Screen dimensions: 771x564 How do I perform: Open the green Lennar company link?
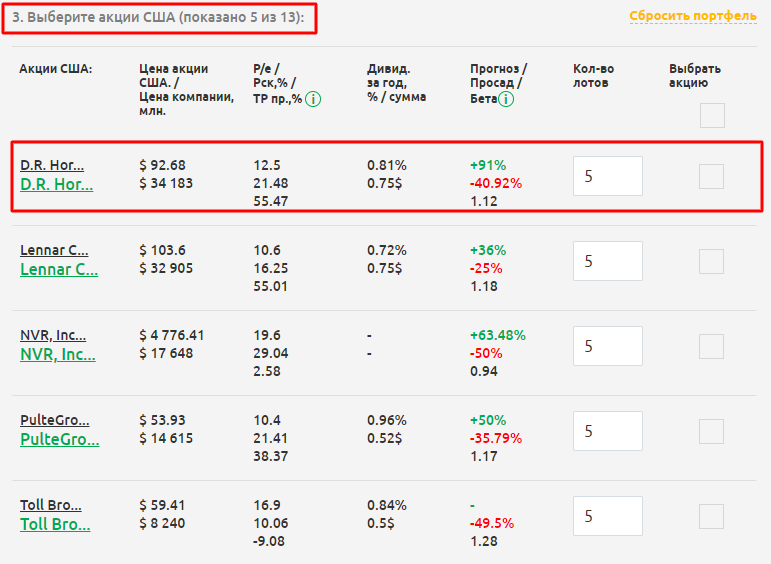(x=59, y=269)
